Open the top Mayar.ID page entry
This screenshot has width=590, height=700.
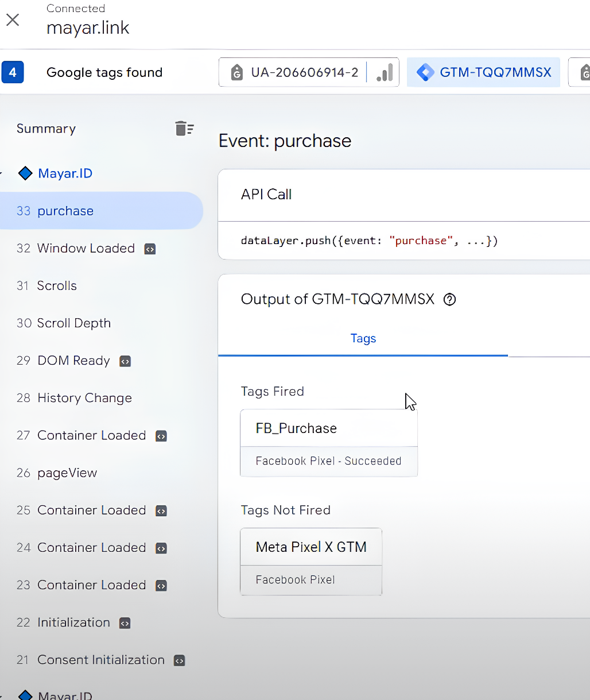click(65, 173)
